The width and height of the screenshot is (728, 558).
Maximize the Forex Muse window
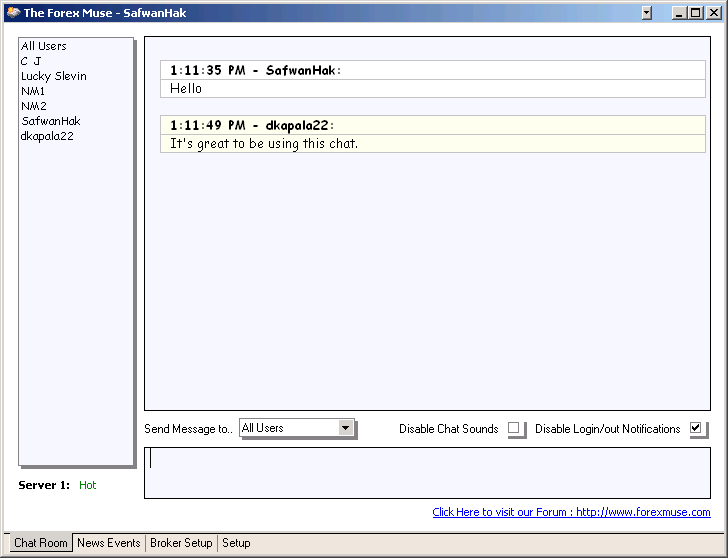[x=695, y=13]
